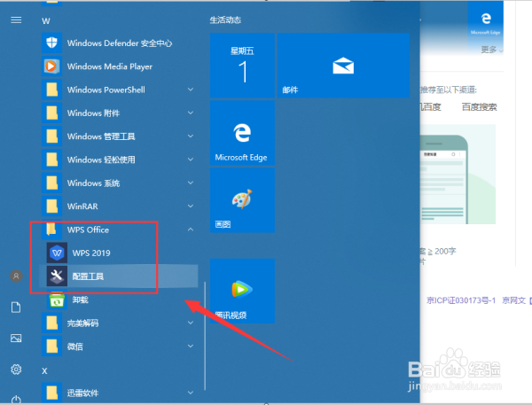Select the 配置工具 text label
This screenshot has height=405, width=532.
click(88, 276)
